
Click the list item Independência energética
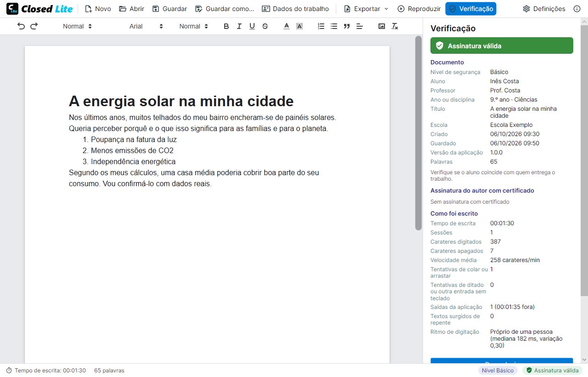pos(133,161)
